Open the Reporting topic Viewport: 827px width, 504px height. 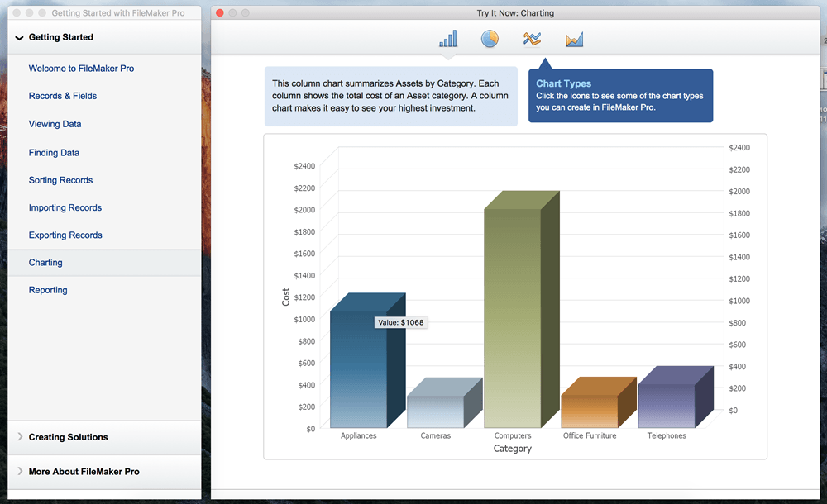tap(48, 290)
